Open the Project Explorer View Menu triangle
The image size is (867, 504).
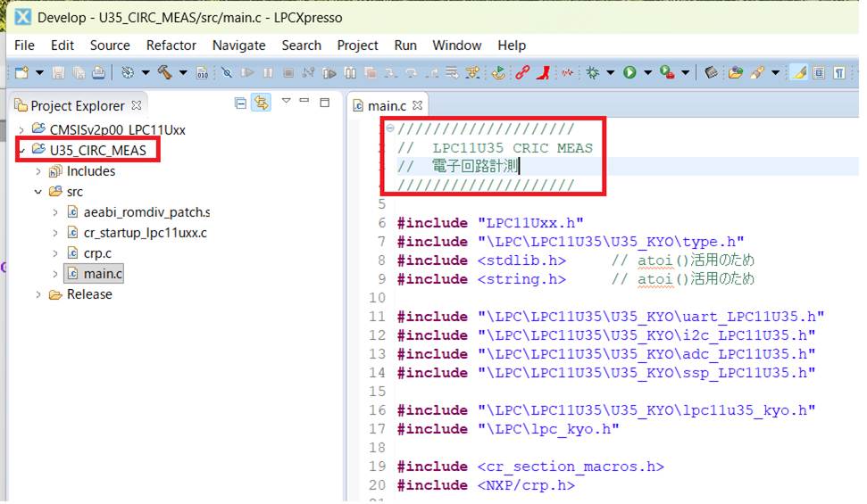point(287,102)
